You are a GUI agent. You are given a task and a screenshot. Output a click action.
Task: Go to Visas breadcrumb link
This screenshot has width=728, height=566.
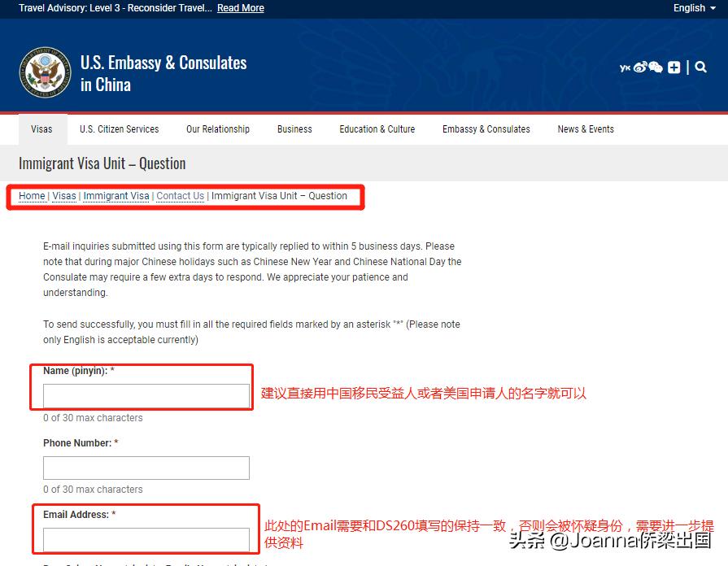(64, 196)
